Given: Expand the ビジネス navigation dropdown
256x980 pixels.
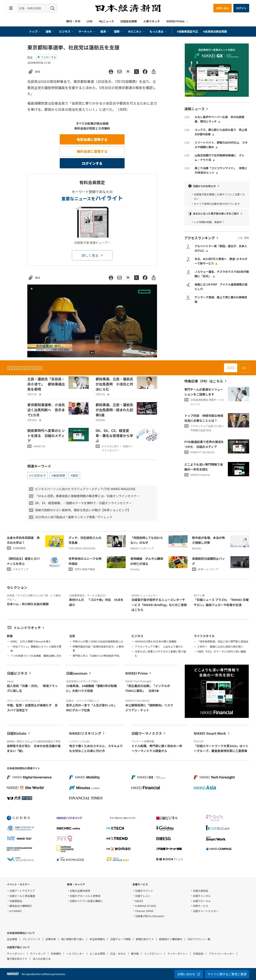Looking at the screenshot, I should pos(66,32).
